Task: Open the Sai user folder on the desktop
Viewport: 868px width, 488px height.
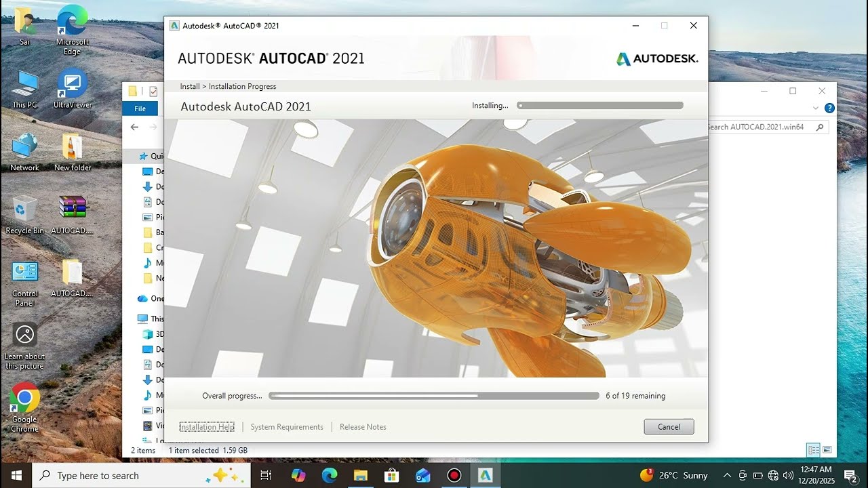Action: pyautogui.click(x=24, y=26)
